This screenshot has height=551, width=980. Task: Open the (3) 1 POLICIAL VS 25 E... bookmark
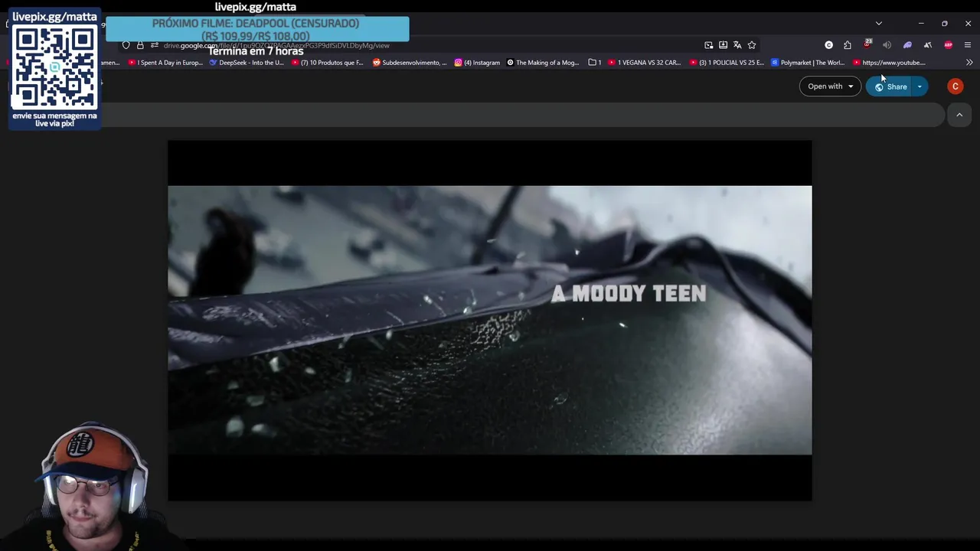pos(727,63)
